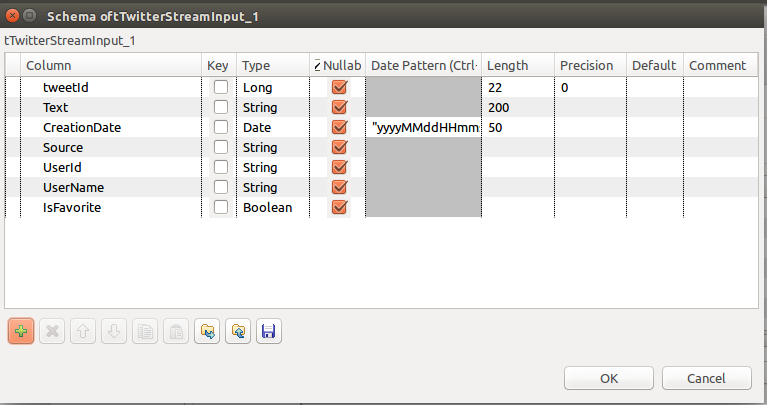Uncheck Nullable for IsFavorite

pyautogui.click(x=339, y=207)
